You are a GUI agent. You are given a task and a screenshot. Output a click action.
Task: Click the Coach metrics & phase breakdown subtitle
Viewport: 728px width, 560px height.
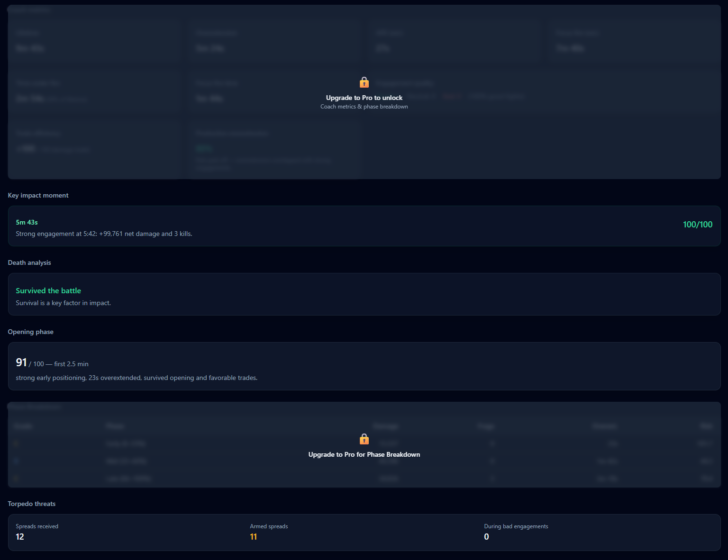pos(364,107)
